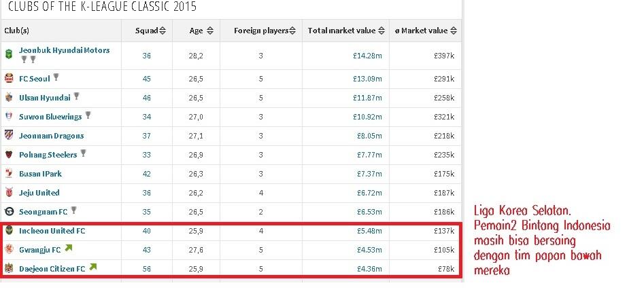Click the Pohang Steelers crest icon
Image resolution: width=644 pixels, height=296 pixels.
9,155
